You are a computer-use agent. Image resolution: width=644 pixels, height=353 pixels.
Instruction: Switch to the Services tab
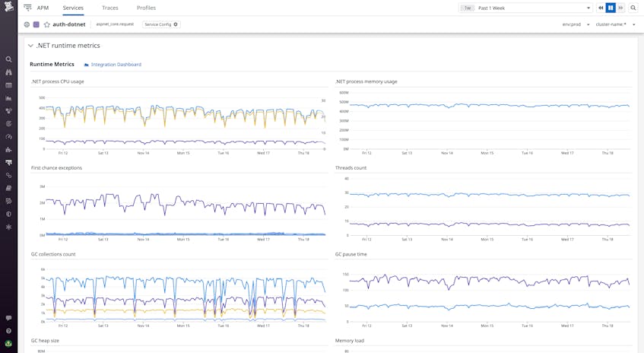[73, 8]
